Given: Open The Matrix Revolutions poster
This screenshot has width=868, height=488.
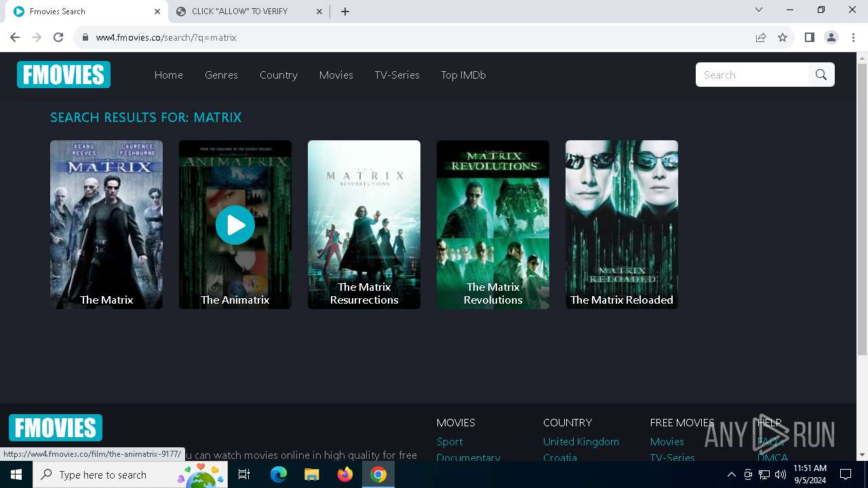Looking at the screenshot, I should pos(493,224).
